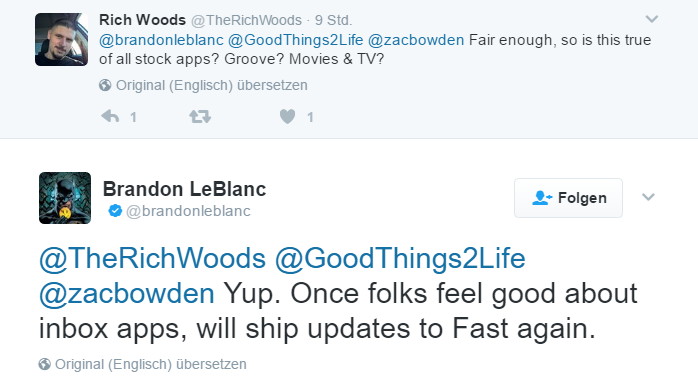Open large @TheRichWoods mention link
The height and width of the screenshot is (381, 698).
(x=152, y=258)
